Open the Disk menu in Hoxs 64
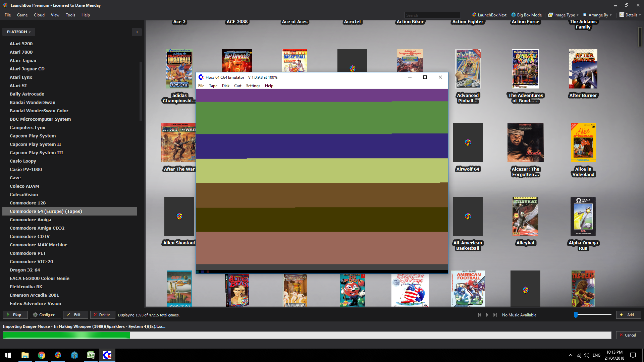The width and height of the screenshot is (644, 362). pyautogui.click(x=226, y=86)
